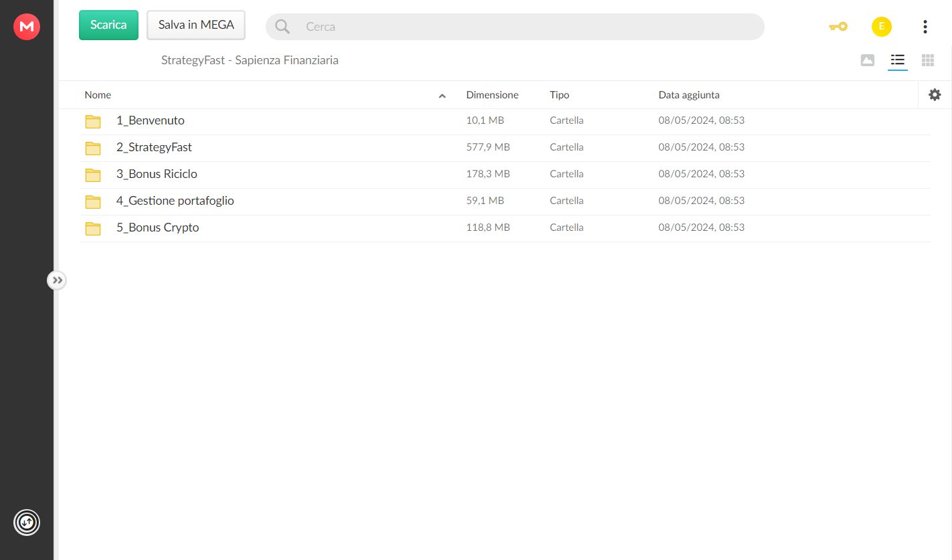Sort by Nome column arrow

[x=442, y=96]
